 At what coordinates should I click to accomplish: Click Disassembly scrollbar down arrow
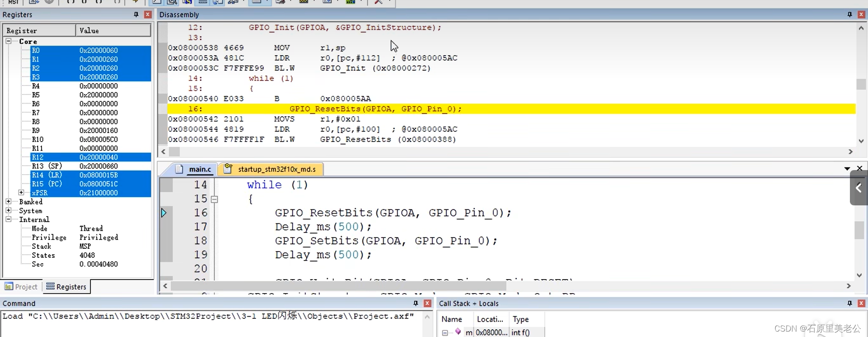[861, 141]
